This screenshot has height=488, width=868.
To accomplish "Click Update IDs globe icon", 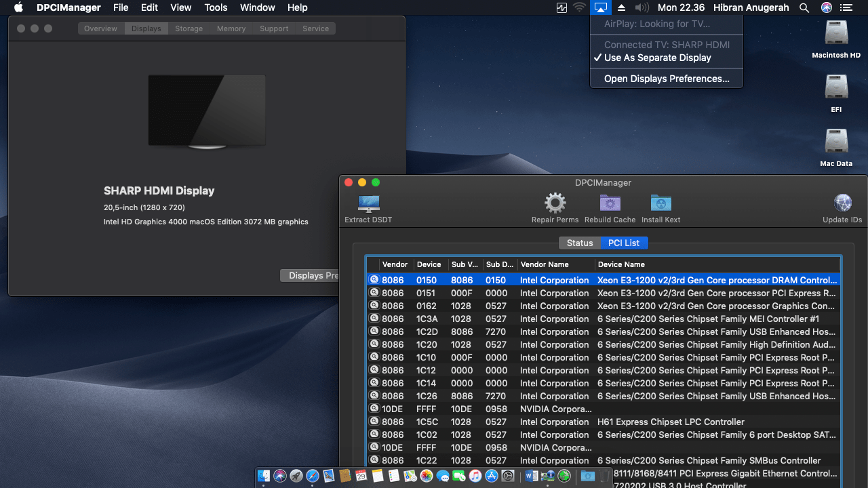I will coord(843,203).
